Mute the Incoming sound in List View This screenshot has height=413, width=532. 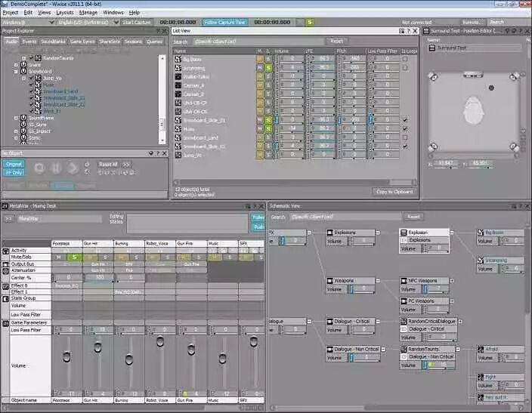pos(259,68)
